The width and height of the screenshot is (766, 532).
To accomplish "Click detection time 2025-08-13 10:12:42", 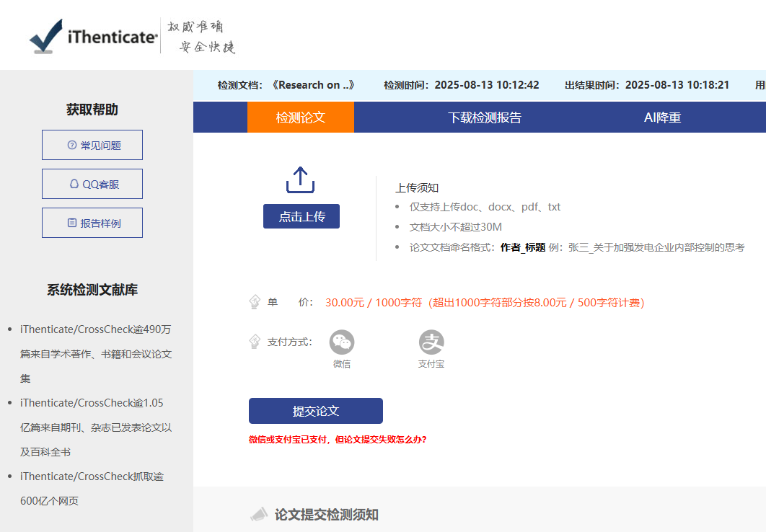I will click(487, 85).
